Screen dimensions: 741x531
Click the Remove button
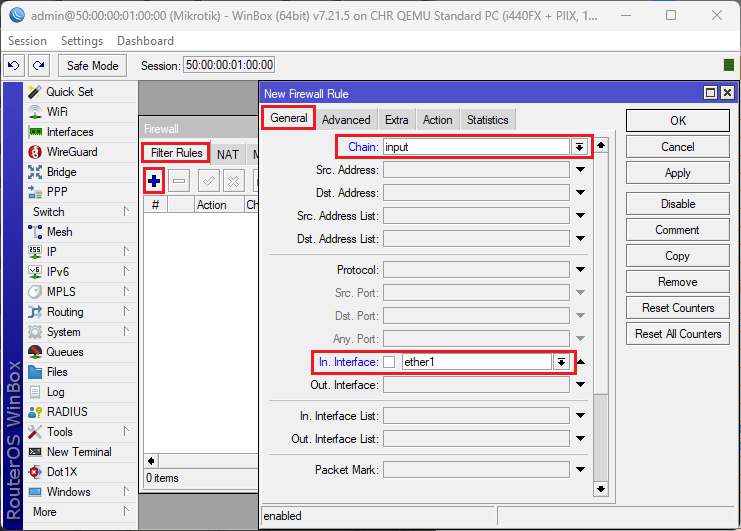click(678, 282)
